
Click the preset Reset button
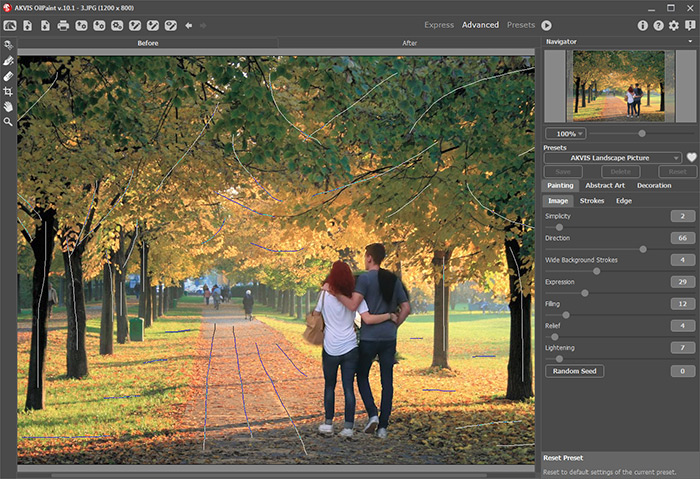[x=677, y=171]
